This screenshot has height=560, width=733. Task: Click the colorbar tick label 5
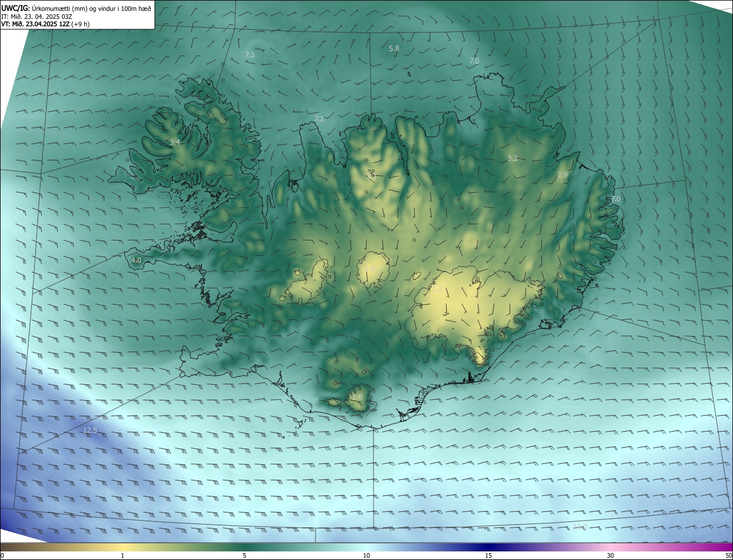(245, 555)
